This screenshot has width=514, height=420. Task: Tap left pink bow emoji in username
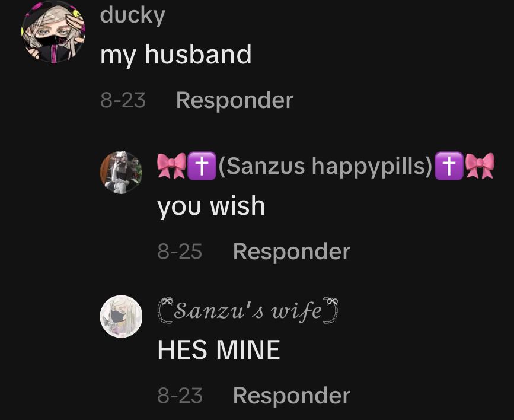[171, 166]
